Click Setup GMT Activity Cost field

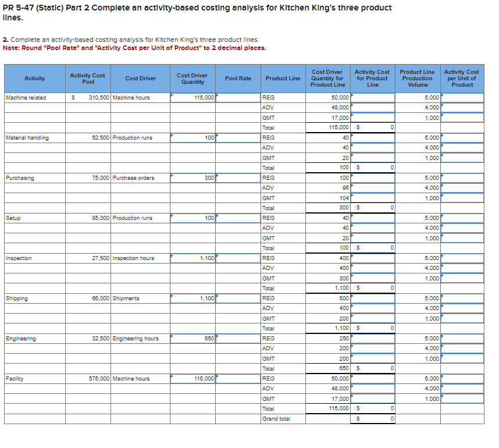[x=373, y=238]
